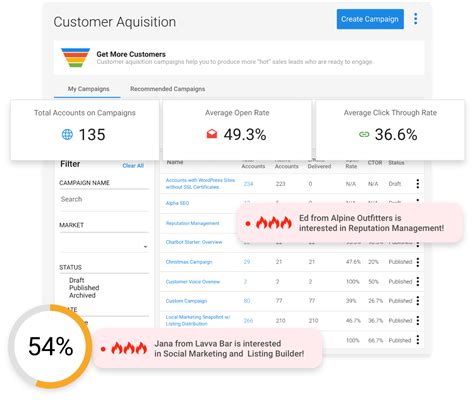Click the Create Campaign button
Image resolution: width=474 pixels, height=400 pixels.
pyautogui.click(x=370, y=19)
